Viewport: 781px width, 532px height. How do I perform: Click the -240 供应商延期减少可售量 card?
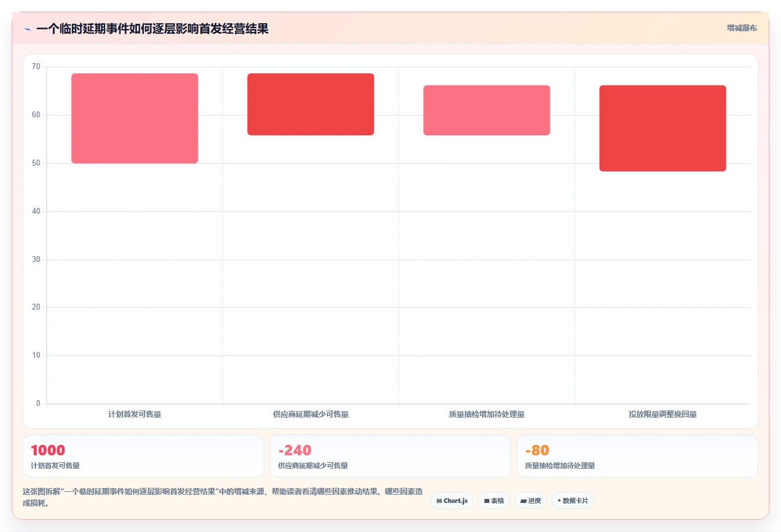[390, 456]
